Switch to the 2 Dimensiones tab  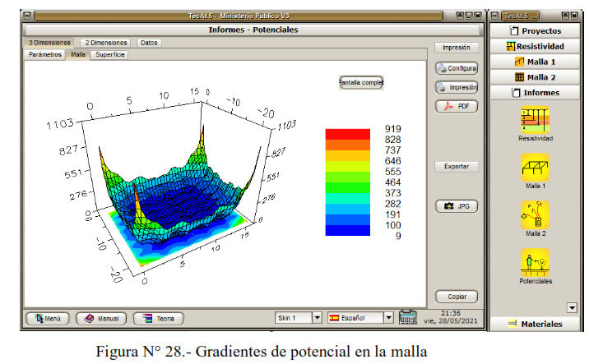(106, 43)
